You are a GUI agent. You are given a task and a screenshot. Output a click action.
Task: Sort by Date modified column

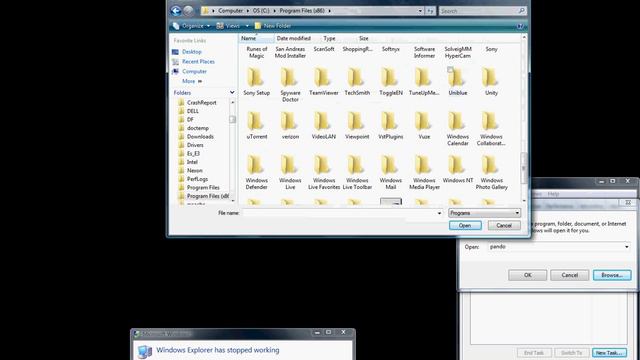coord(293,38)
